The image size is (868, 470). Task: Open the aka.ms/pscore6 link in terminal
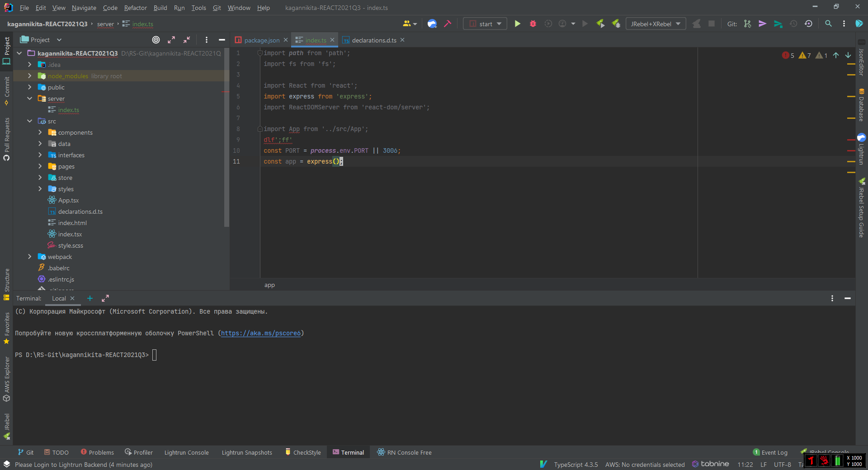coord(261,333)
